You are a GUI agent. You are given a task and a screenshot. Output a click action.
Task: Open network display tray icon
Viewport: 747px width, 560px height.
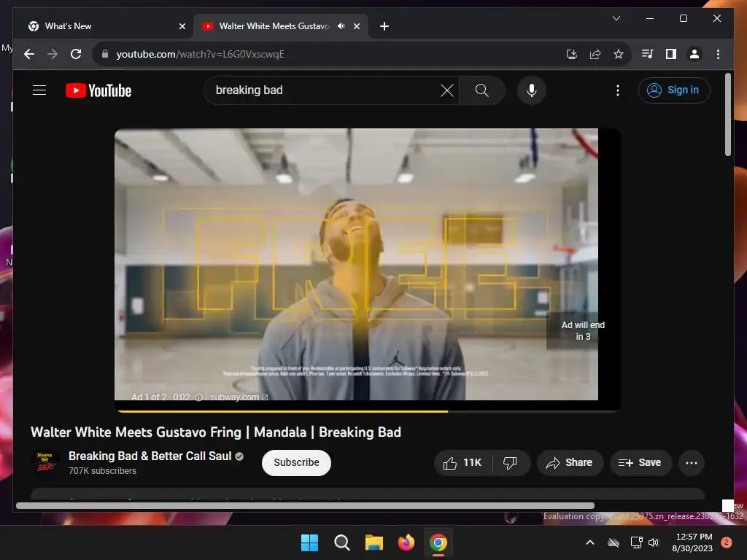click(636, 542)
